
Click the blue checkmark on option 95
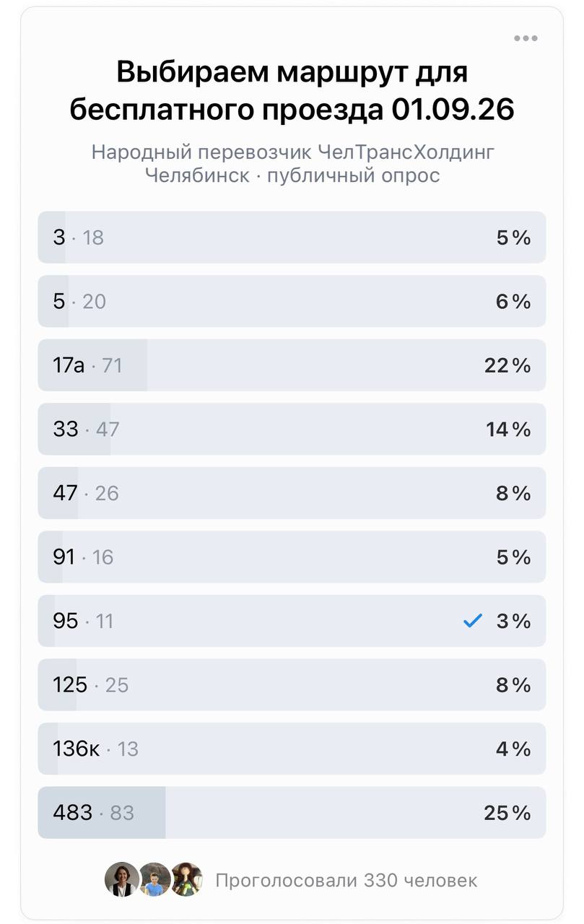(x=472, y=621)
